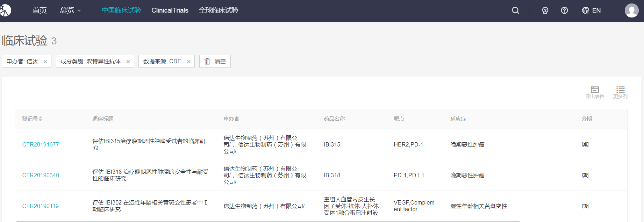644x222 pixels.
Task: Open trial CTR20191677 link
Action: [x=41, y=145]
